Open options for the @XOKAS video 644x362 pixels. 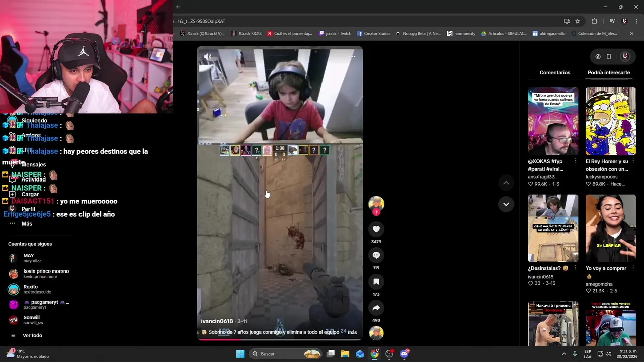click(575, 161)
